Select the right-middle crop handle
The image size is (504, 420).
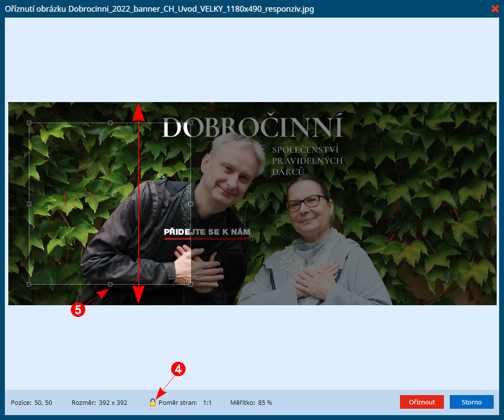coord(190,204)
